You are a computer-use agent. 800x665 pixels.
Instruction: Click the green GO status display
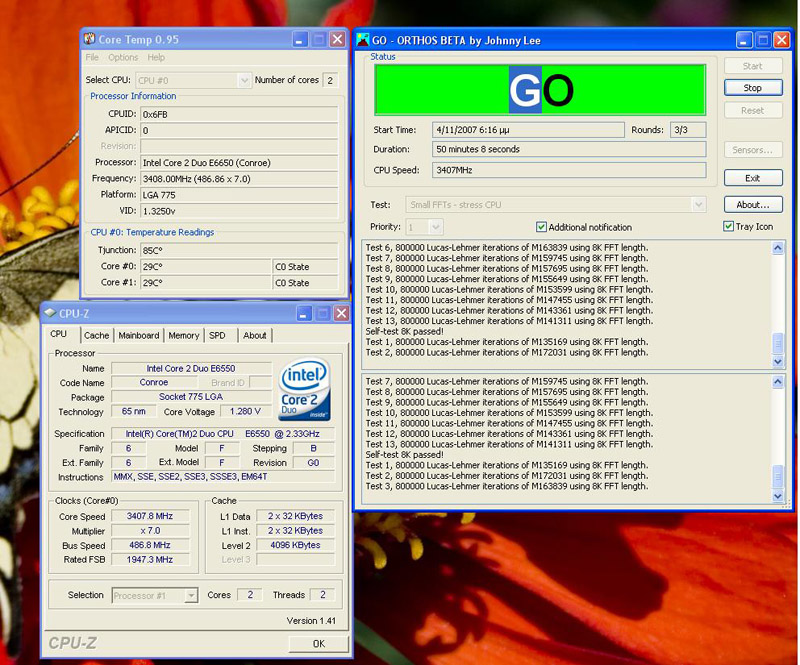pyautogui.click(x=540, y=90)
